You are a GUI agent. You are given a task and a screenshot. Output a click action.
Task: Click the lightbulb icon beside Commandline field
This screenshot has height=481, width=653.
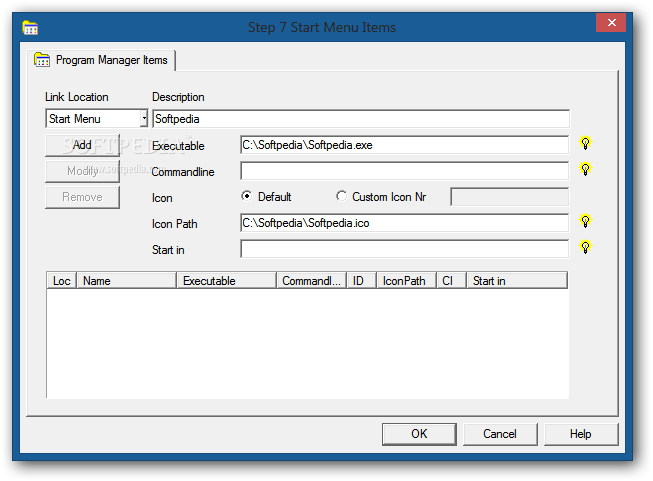click(585, 169)
